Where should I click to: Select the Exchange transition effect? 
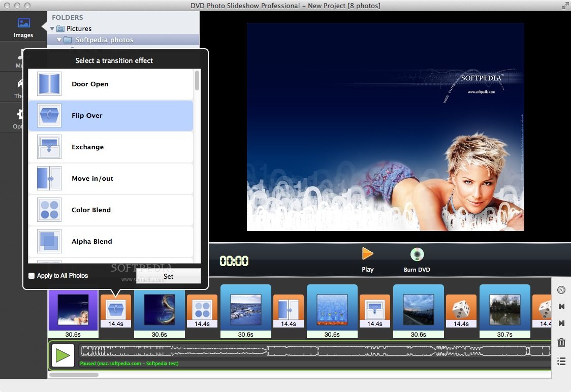tap(111, 147)
